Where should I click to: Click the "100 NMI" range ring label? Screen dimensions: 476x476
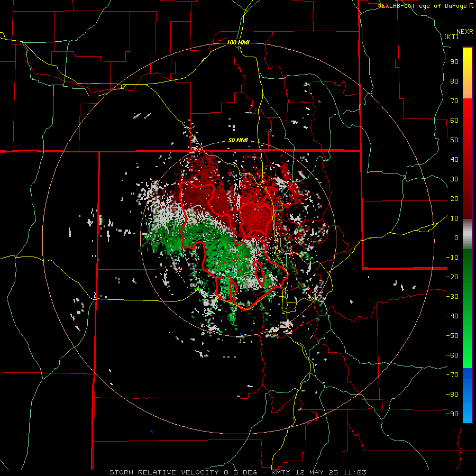pos(238,42)
